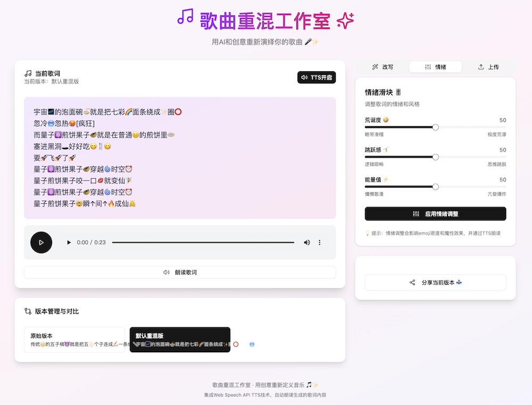This screenshot has height=405, width=532.
Task: Click the 能量值 slider handle
Action: click(436, 187)
